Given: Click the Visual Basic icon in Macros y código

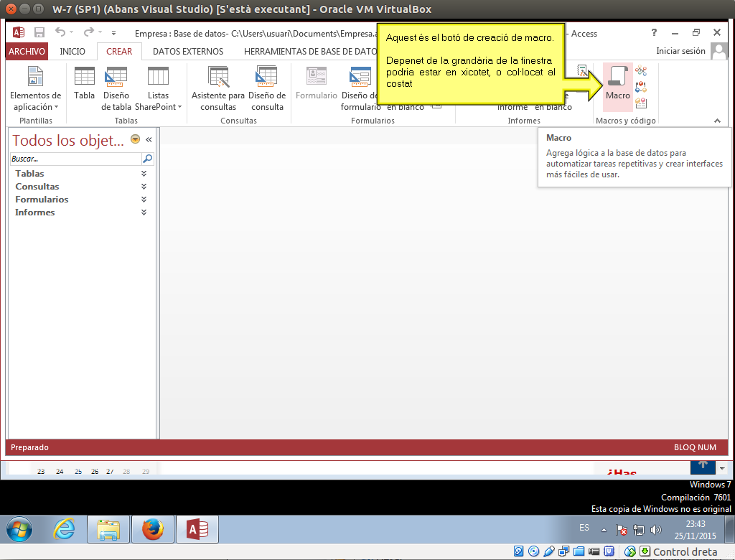Looking at the screenshot, I should (x=641, y=103).
